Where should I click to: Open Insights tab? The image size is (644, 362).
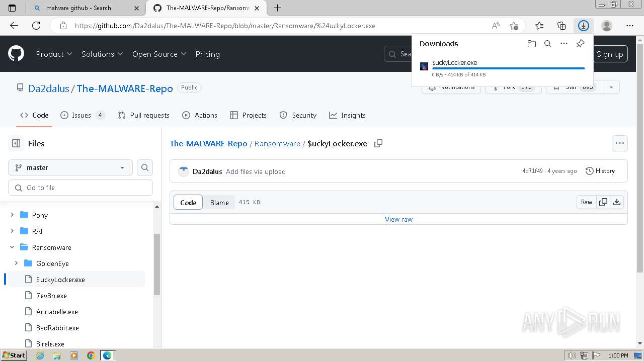click(347, 115)
